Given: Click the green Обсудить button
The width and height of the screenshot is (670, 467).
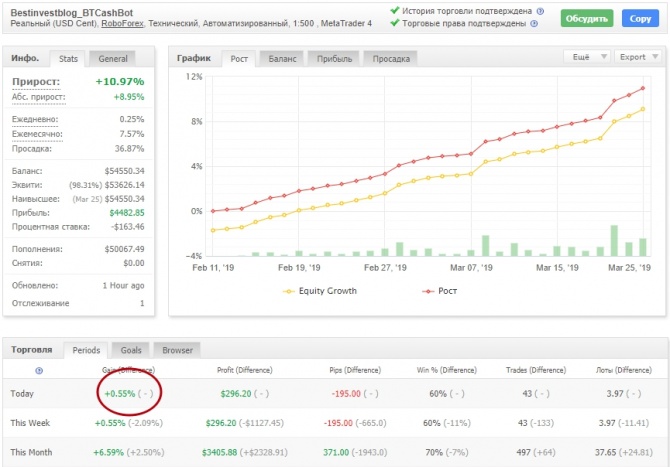Looking at the screenshot, I should pos(587,18).
